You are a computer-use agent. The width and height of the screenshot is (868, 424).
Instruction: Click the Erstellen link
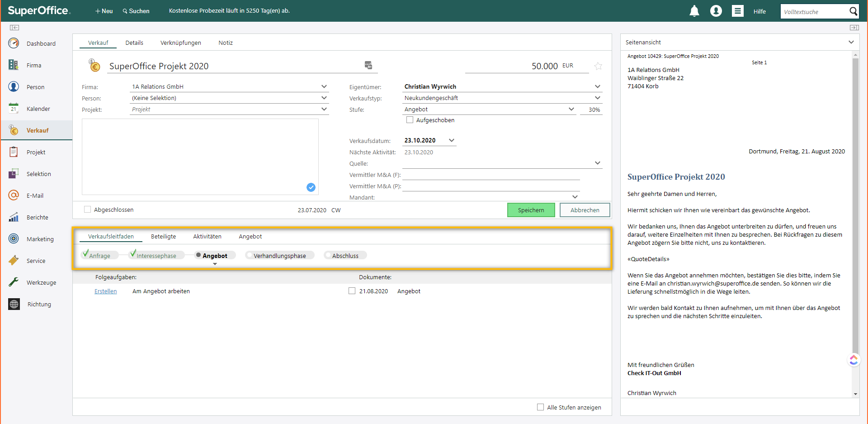point(105,291)
